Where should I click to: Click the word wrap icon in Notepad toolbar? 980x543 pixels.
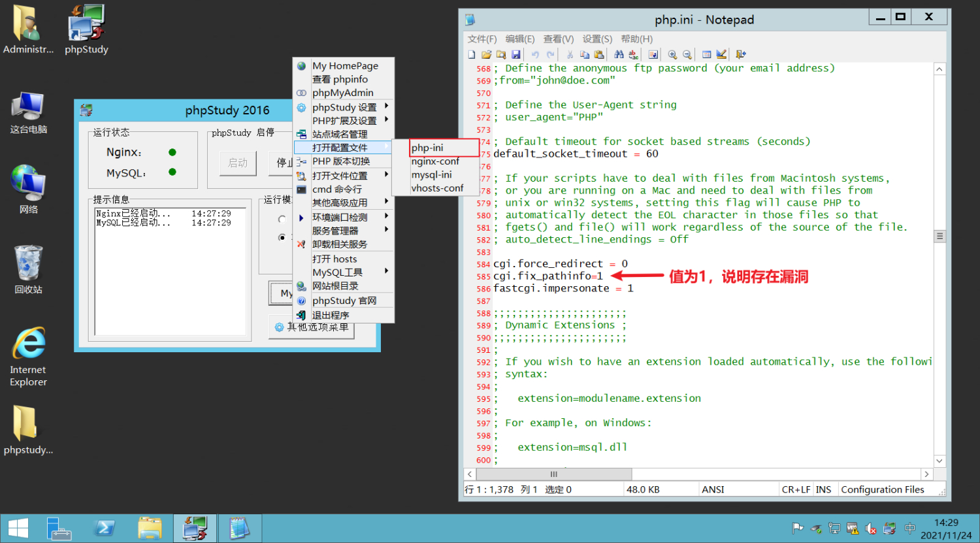[x=653, y=54]
